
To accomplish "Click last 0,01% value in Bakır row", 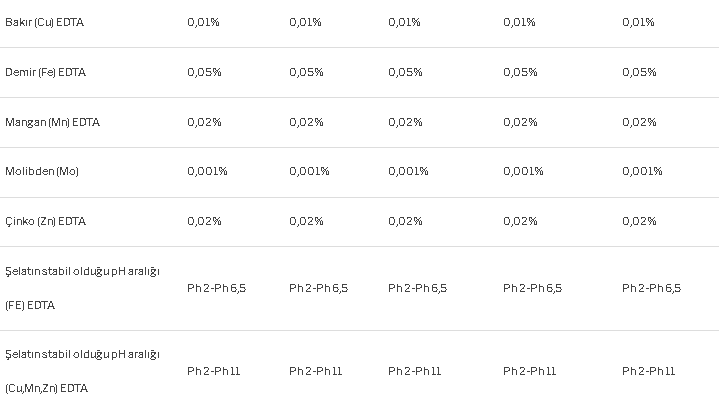I will (x=638, y=22).
